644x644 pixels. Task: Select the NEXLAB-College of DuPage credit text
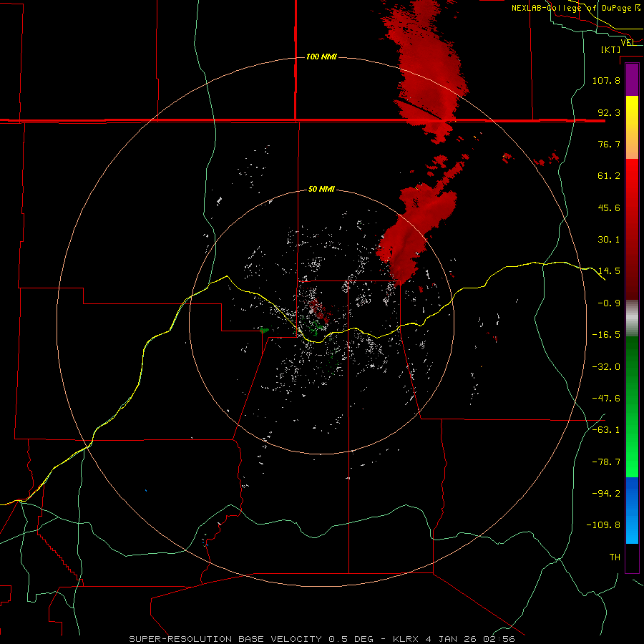tap(575, 8)
